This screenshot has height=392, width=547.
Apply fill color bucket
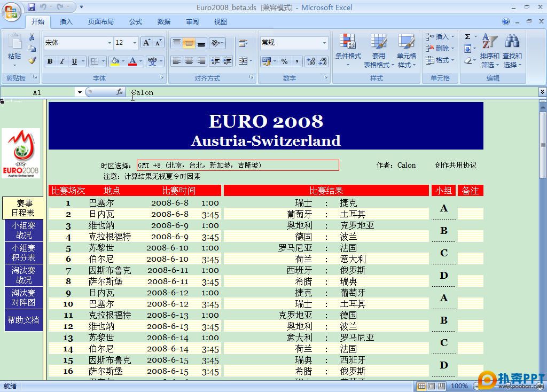coord(114,61)
